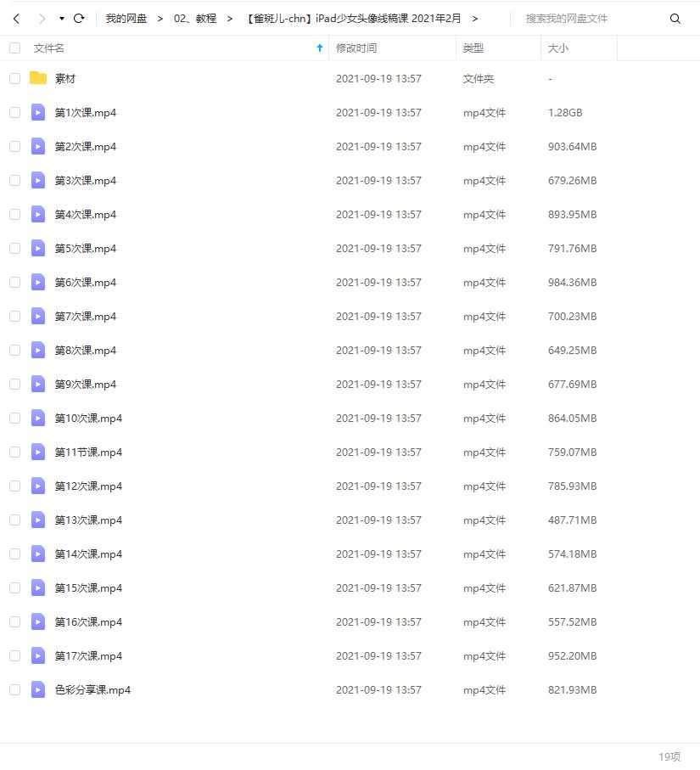Select file name 第10次课.mp4

88,418
